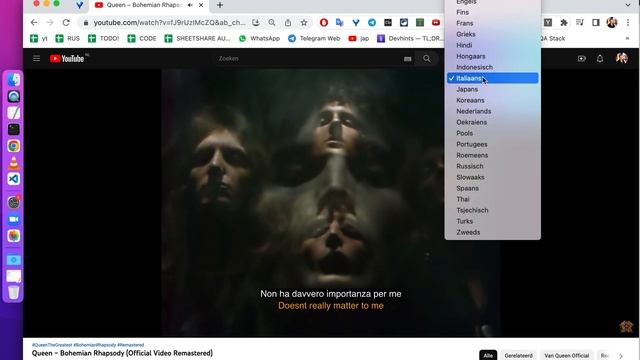Click the YouTube search magnifier button

[x=427, y=59]
